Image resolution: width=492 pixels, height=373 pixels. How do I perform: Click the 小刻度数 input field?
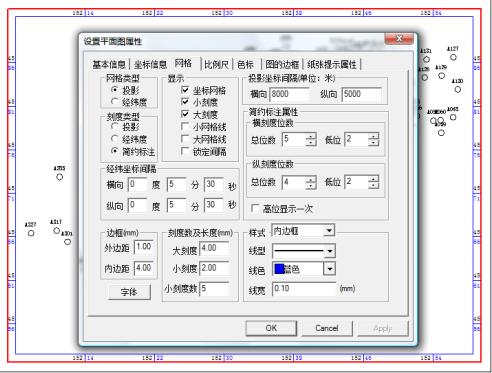(x=214, y=288)
